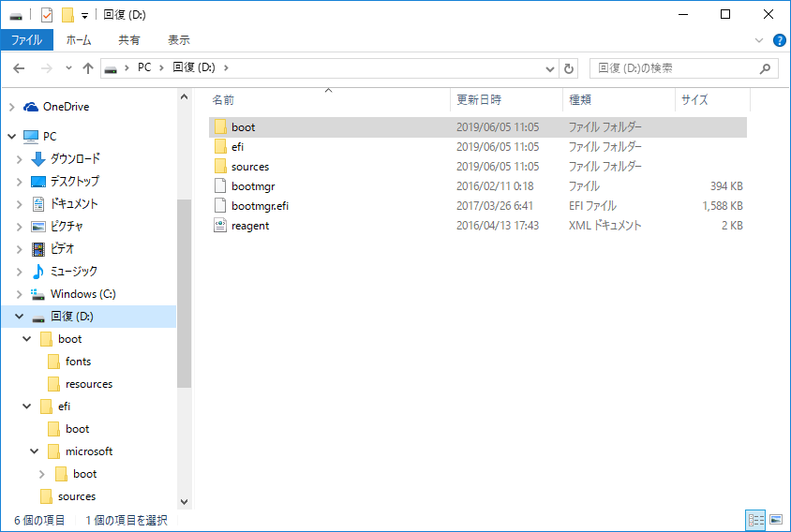Switch to the 表示 ribbon tab
791x532 pixels.
[x=179, y=40]
